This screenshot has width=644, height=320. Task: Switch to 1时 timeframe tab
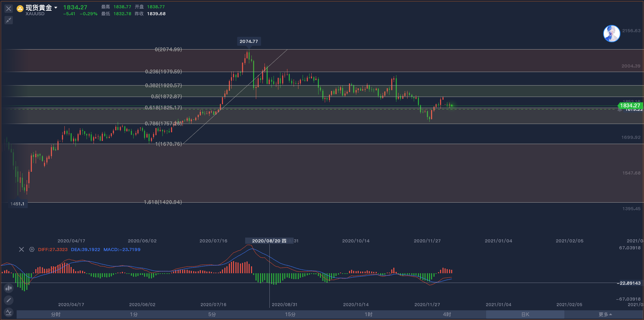point(369,314)
